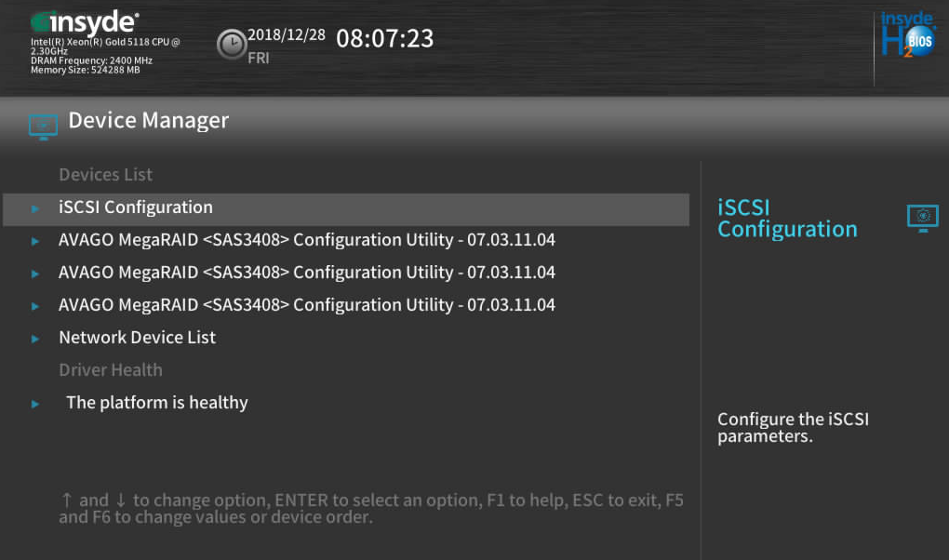Image resolution: width=949 pixels, height=560 pixels.
Task: Click the clock icon beside the date
Action: [231, 45]
